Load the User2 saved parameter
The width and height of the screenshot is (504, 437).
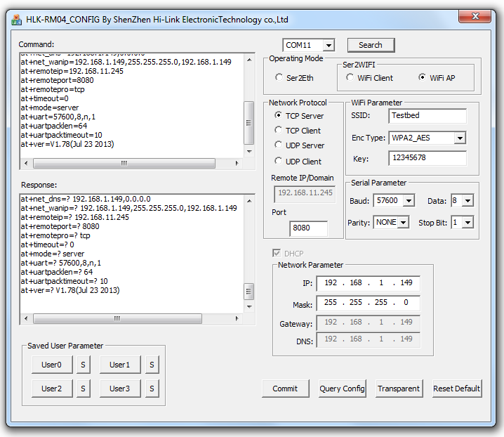[52, 389]
